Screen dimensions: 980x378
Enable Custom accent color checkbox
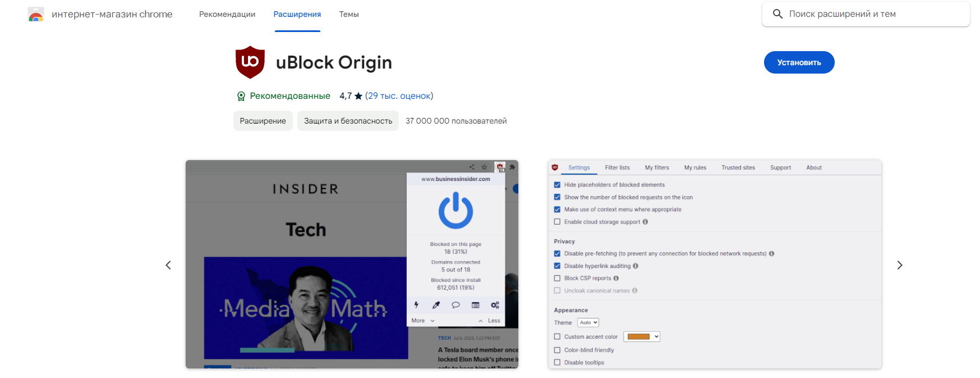pos(557,337)
